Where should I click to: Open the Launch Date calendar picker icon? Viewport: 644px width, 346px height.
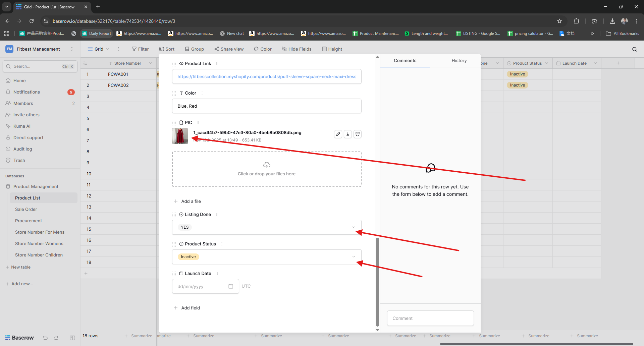(231, 286)
